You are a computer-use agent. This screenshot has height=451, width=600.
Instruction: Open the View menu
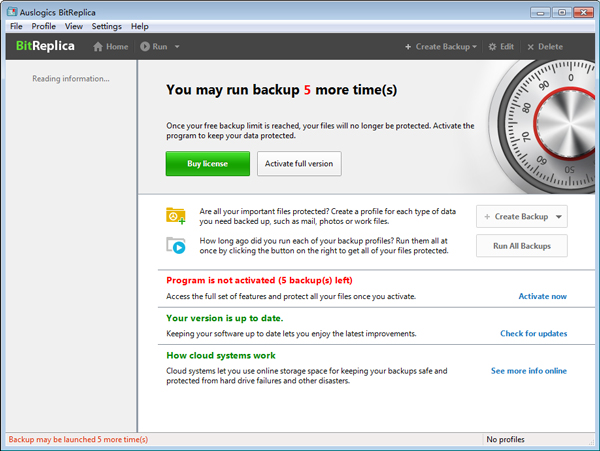[73, 26]
